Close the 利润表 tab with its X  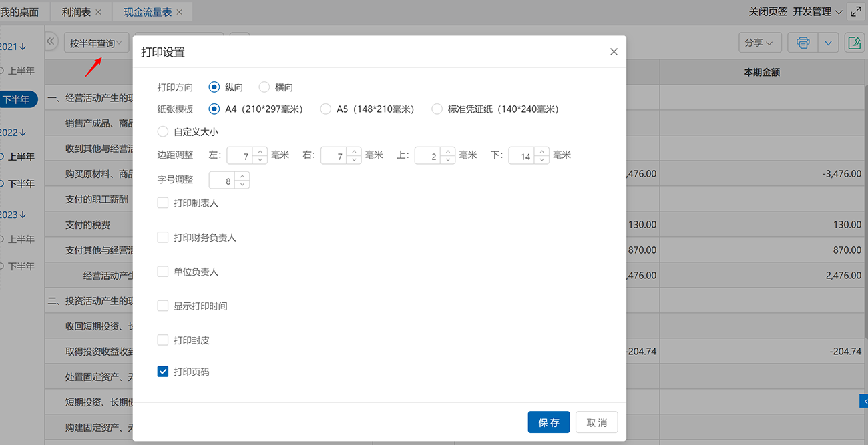(x=99, y=12)
